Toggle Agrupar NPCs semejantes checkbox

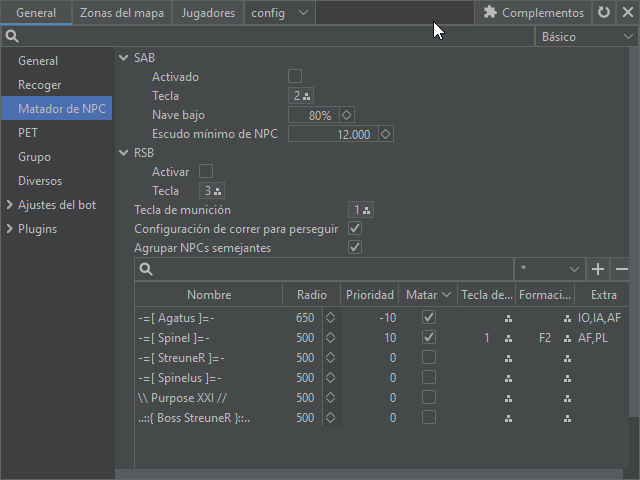click(354, 248)
